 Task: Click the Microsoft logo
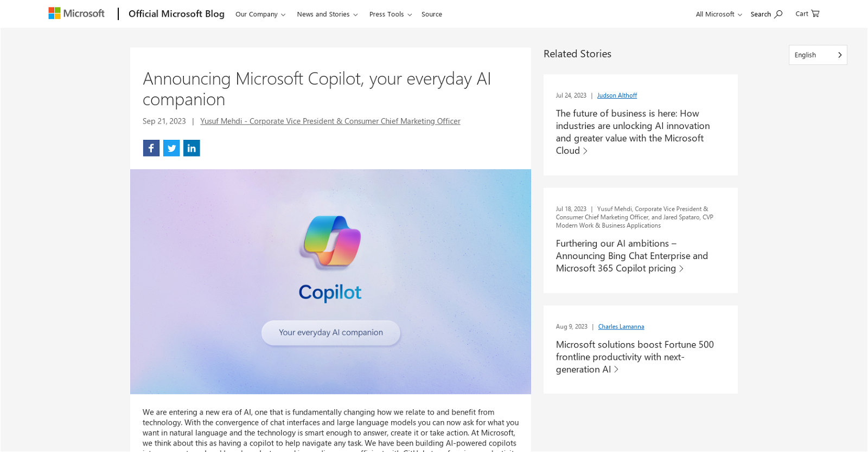click(76, 13)
